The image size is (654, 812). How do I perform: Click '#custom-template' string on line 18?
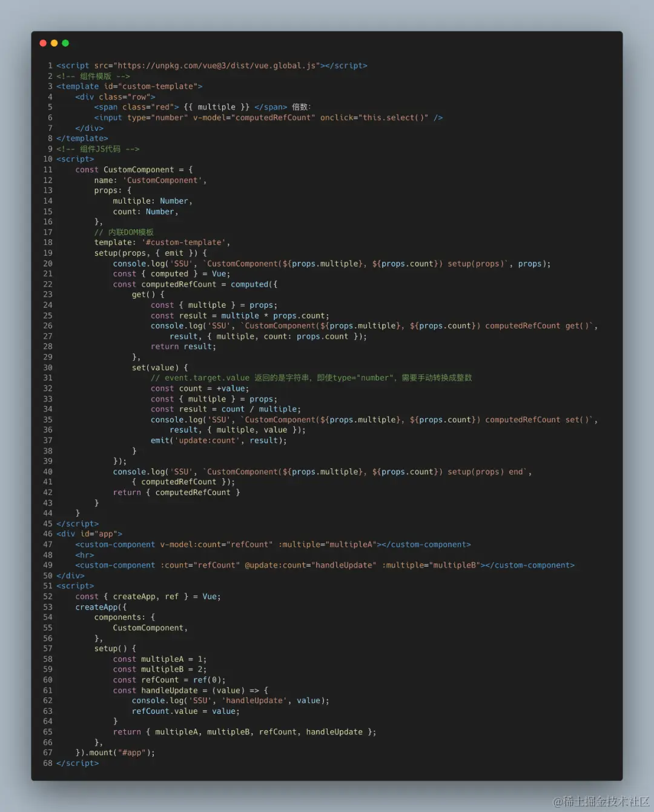[183, 242]
